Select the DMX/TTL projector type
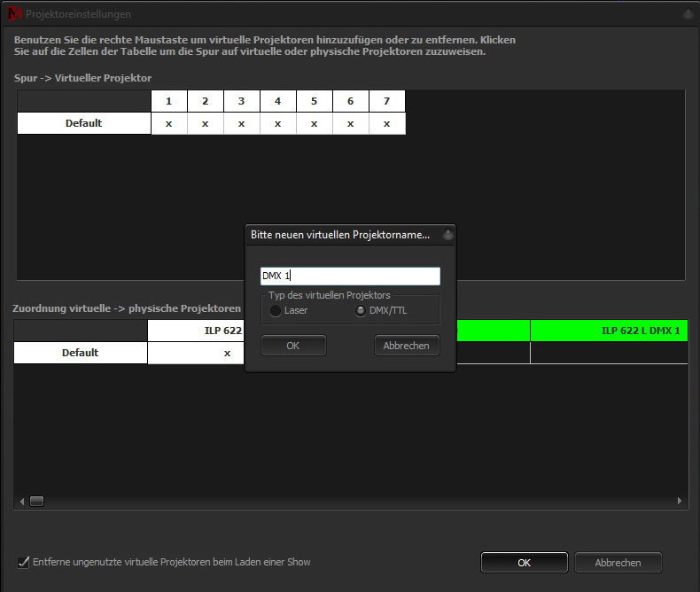The height and width of the screenshot is (592, 700). click(x=361, y=311)
